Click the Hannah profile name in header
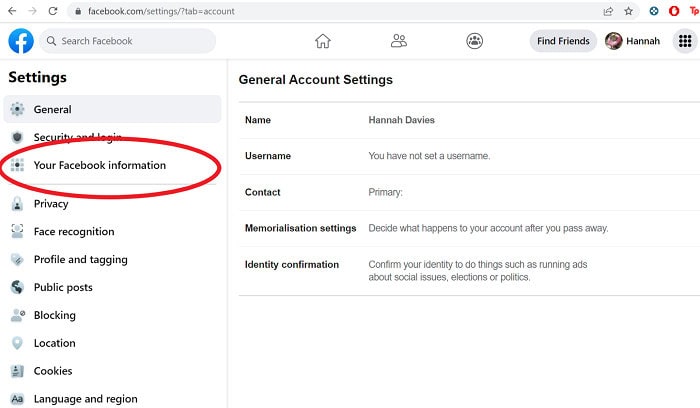Viewport: 700px width, 408px height. [x=643, y=41]
